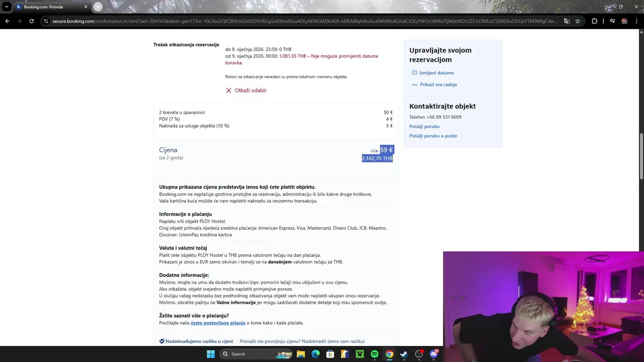
Task: Click the Chrome taskbar icon
Action: (389, 354)
